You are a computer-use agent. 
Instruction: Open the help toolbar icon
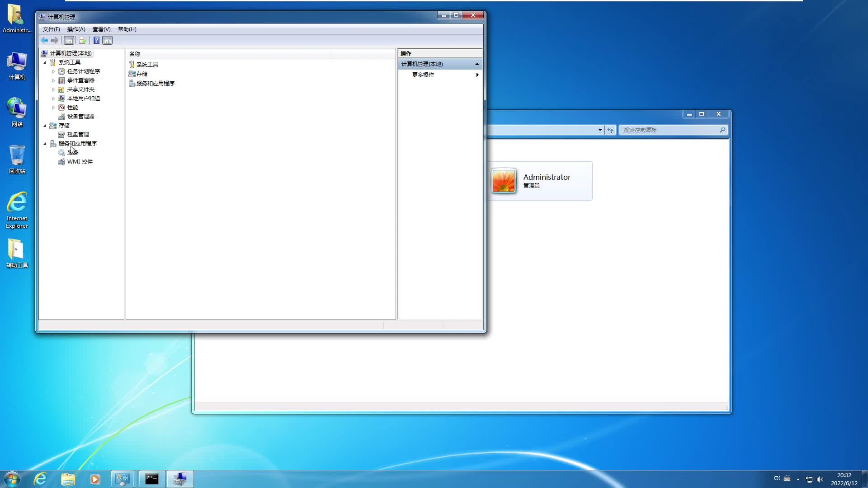coord(96,41)
